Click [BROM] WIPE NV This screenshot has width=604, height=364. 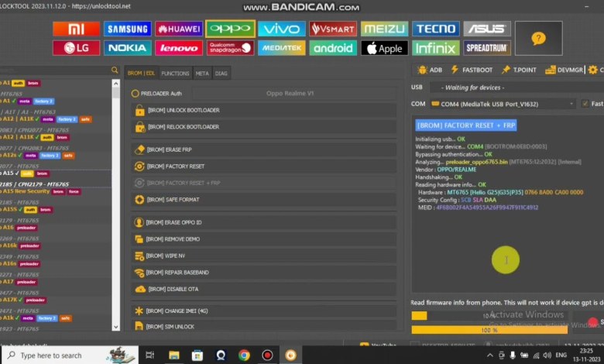point(263,256)
